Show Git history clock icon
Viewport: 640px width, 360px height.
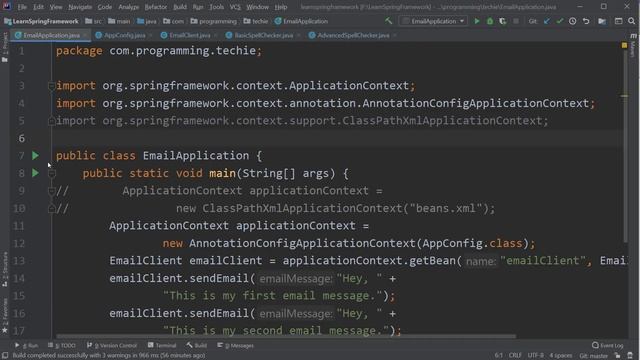tap(573, 21)
